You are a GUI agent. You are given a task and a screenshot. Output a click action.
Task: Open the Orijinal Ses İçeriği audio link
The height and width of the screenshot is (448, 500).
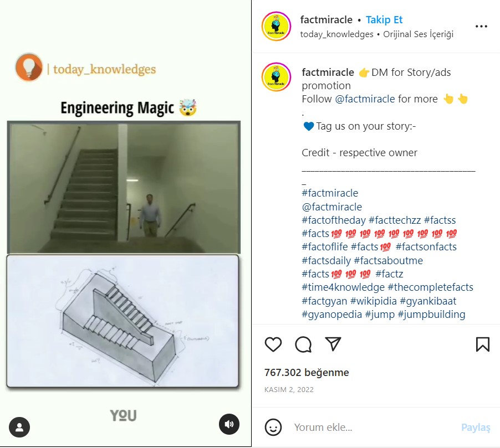coord(418,34)
